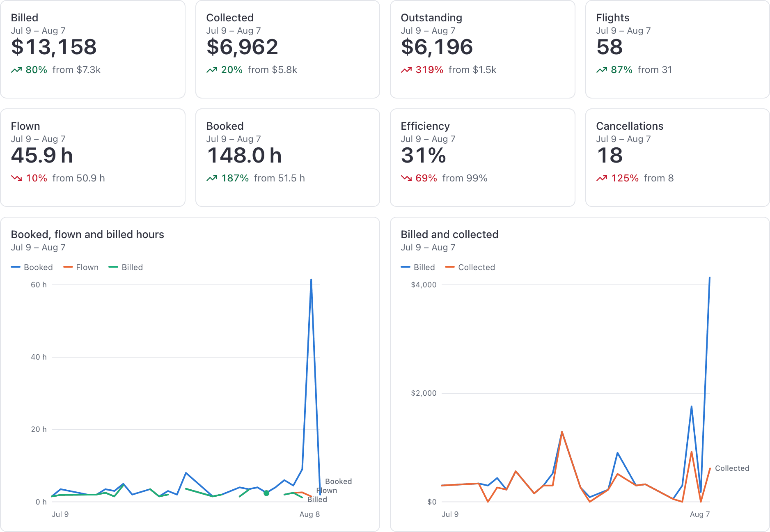This screenshot has height=532, width=770.
Task: Select the $6,196 Outstanding value
Action: (x=437, y=47)
